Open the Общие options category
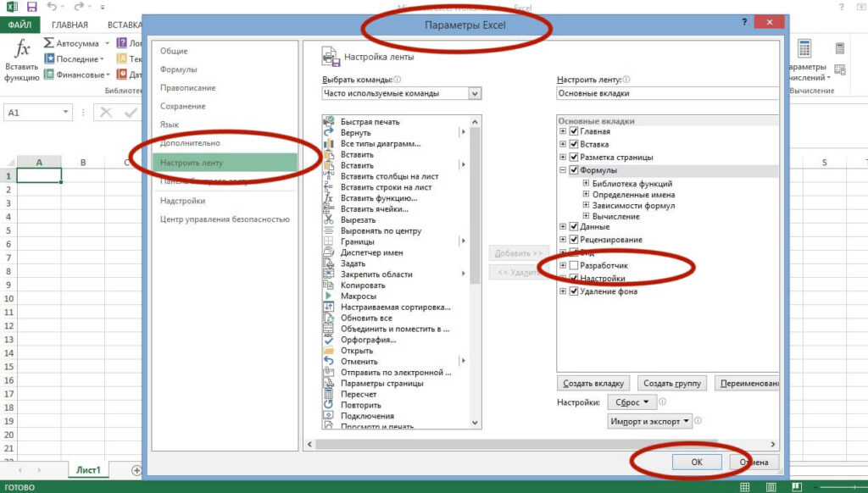Screen dimensions: 868x493 tap(174, 51)
